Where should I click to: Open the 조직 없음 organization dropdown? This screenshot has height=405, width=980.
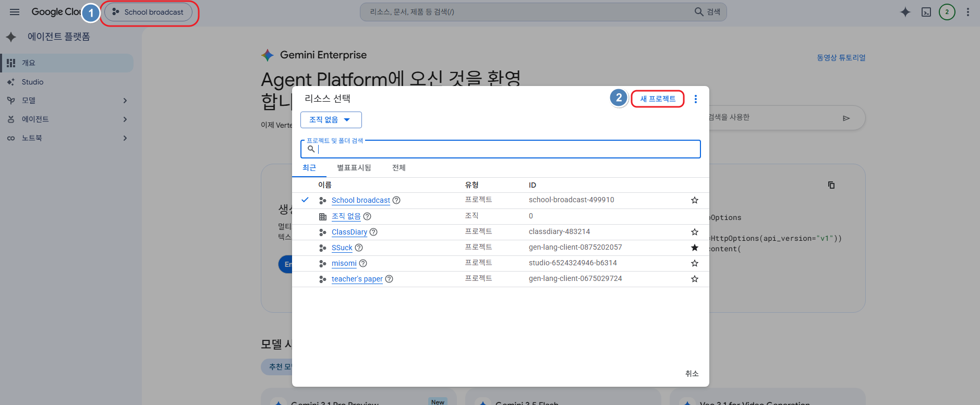click(x=331, y=120)
